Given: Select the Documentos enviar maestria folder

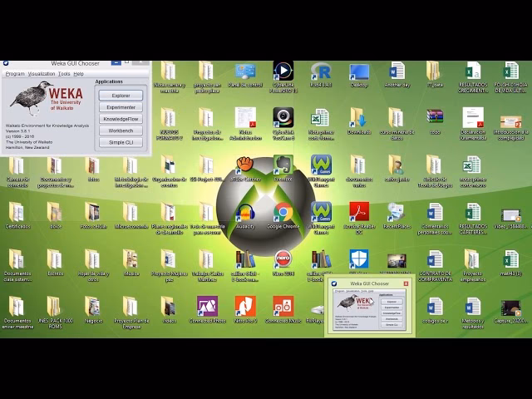Looking at the screenshot, I should (17, 313).
